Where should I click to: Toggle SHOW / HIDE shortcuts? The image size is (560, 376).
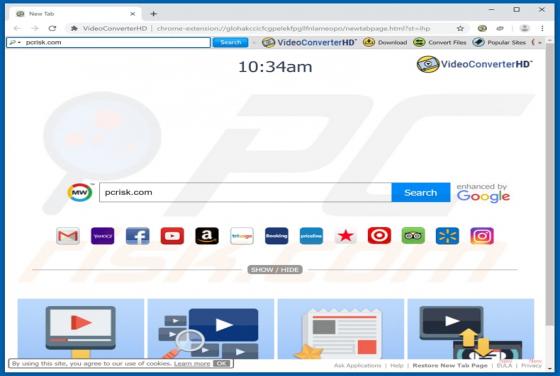[275, 270]
